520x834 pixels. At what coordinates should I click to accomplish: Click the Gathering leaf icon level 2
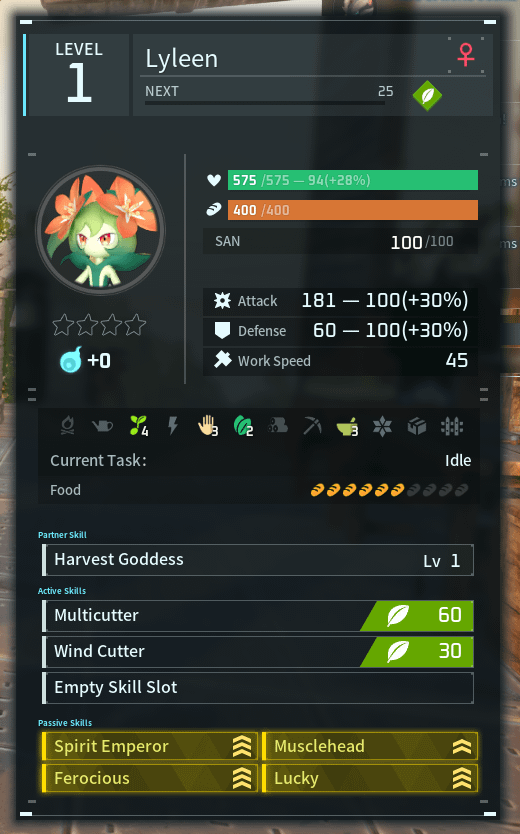[243, 426]
